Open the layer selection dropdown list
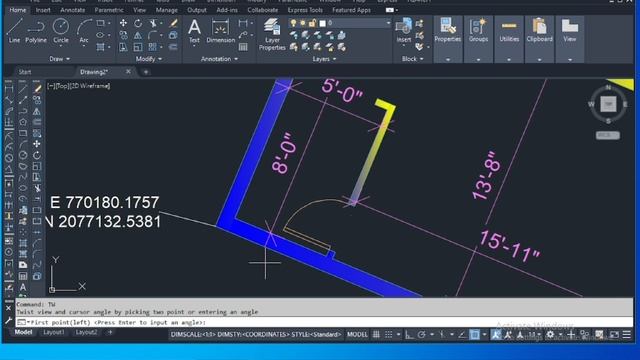The height and width of the screenshot is (360, 640). (388, 23)
